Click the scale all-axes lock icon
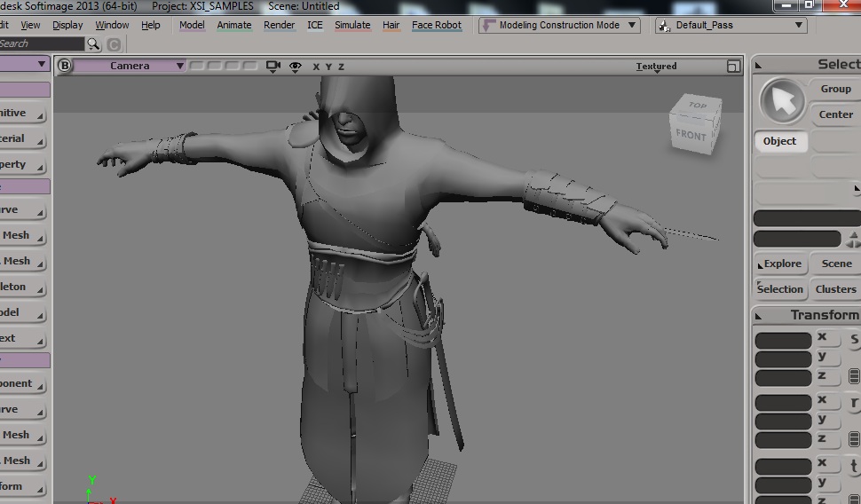 854,376
